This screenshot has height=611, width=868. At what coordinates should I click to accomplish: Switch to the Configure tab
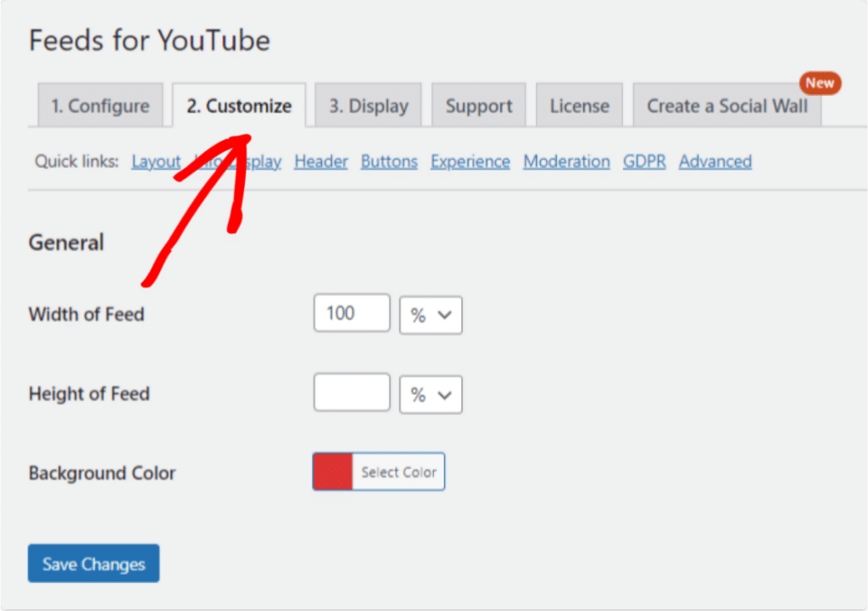pyautogui.click(x=100, y=105)
